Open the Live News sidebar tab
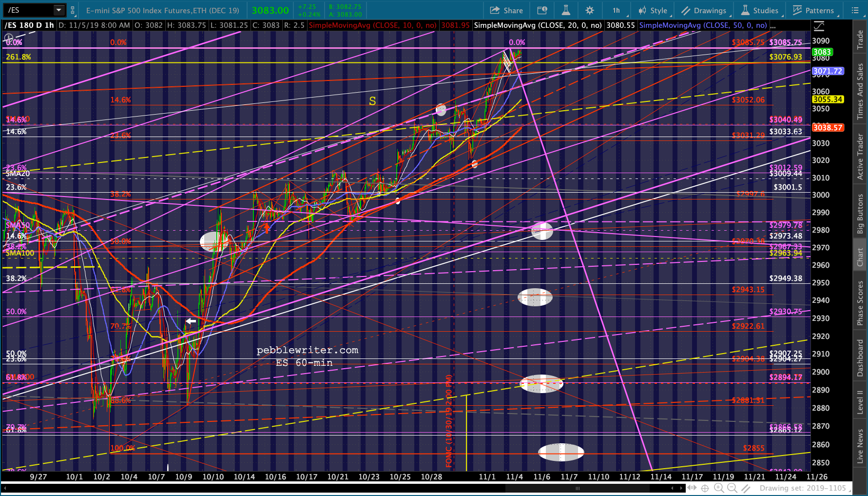 coord(860,446)
